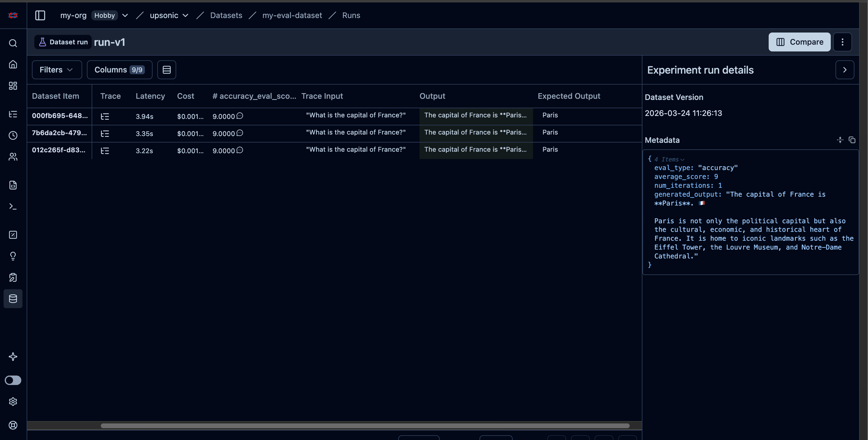Open Prompts file-braces icon in sidebar
Screen dimensions: 868x440
(13, 185)
